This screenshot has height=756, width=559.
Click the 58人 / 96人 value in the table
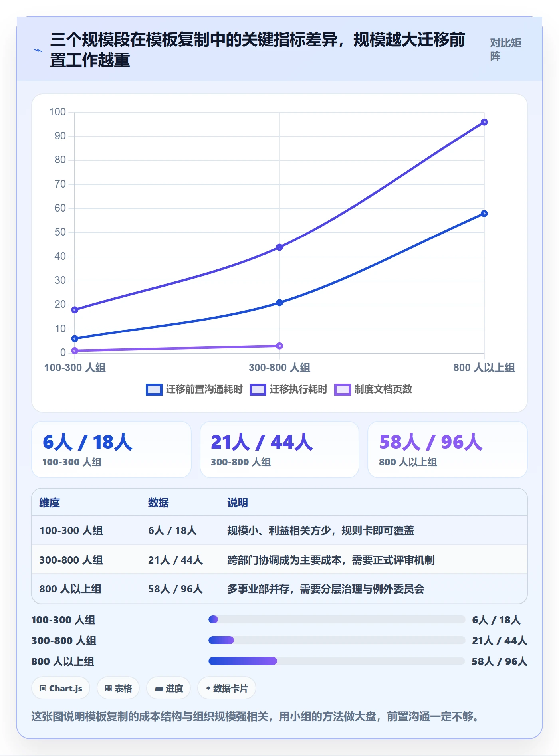pos(175,589)
